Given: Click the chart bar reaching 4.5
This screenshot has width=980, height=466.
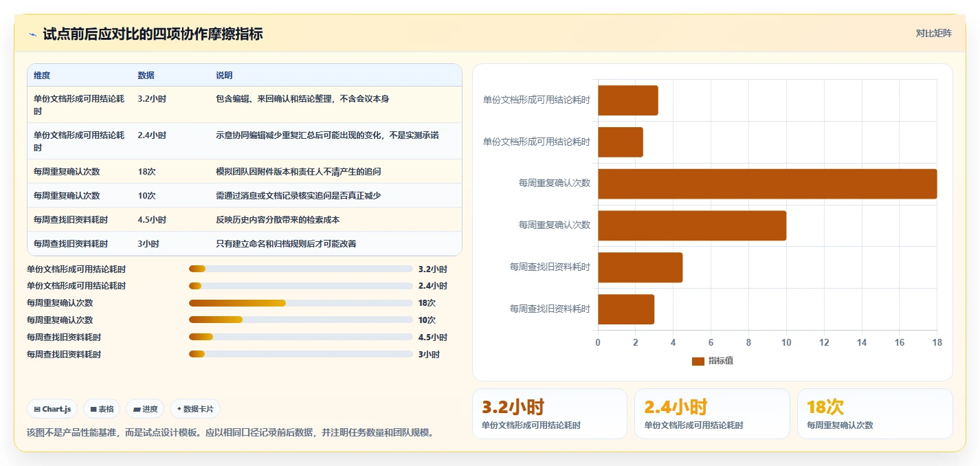Looking at the screenshot, I should (641, 267).
